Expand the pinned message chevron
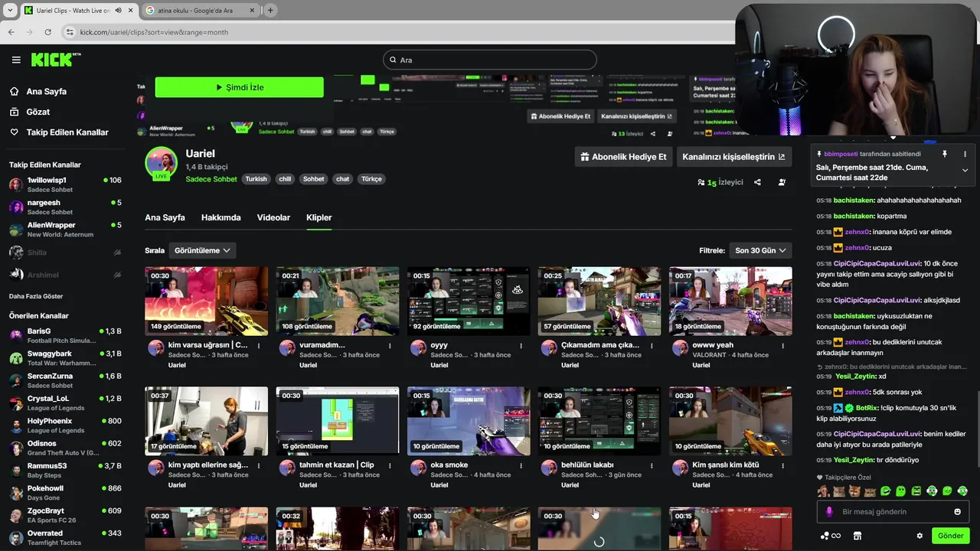The image size is (980, 551). coord(965,171)
